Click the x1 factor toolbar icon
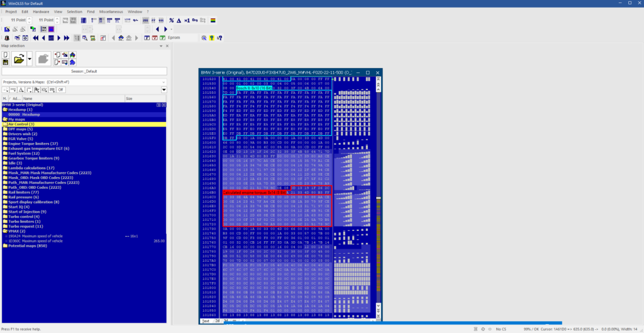Image resolution: width=644 pixels, height=333 pixels. [x=187, y=20]
